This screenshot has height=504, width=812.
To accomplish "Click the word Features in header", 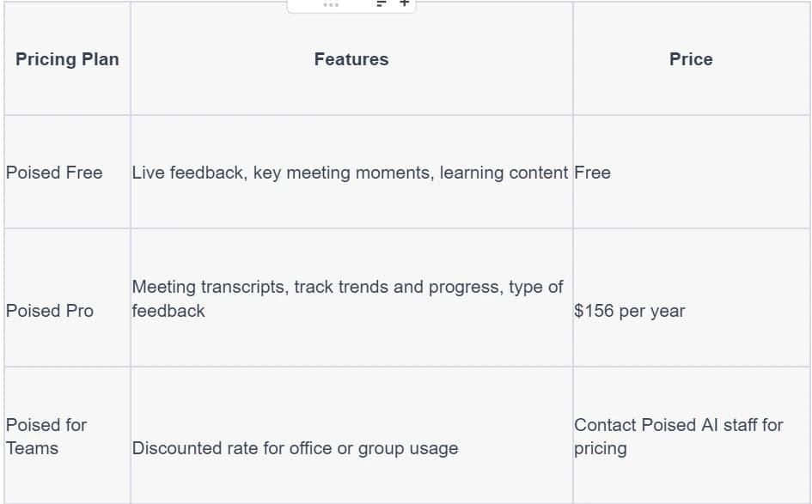I will (x=351, y=59).
